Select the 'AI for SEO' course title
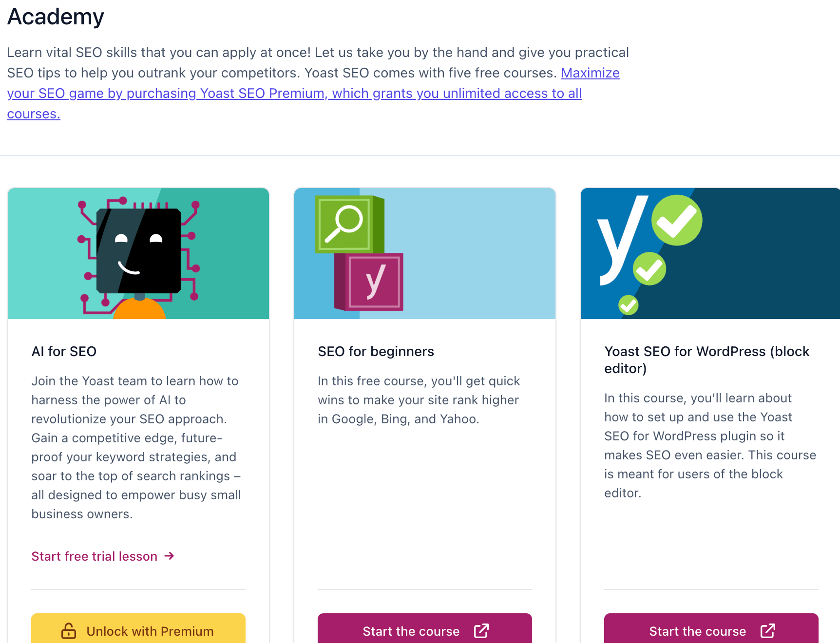The height and width of the screenshot is (643, 840). pyautogui.click(x=64, y=351)
